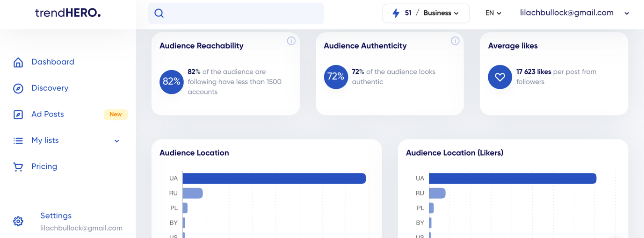Click the 72% authenticity circle
Image resolution: width=644 pixels, height=238 pixels.
336,77
